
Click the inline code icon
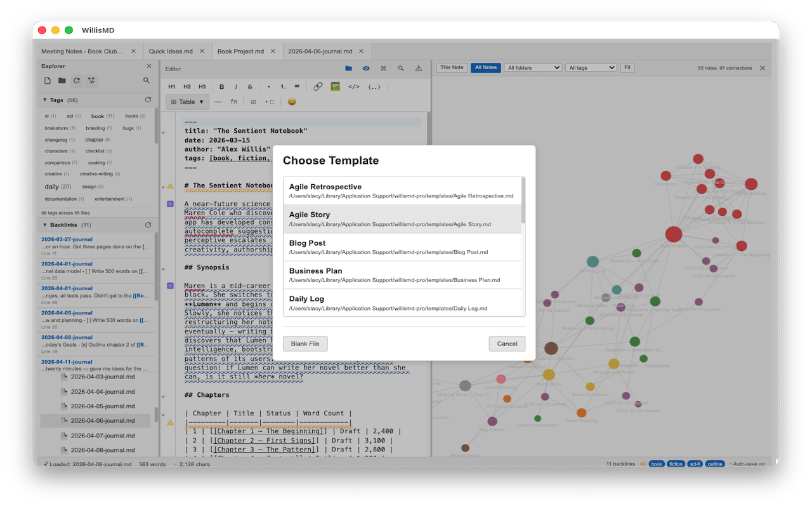(x=354, y=86)
